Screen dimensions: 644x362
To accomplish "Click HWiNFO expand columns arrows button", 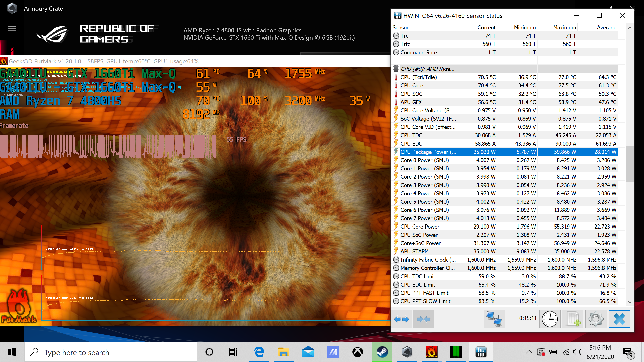I will [x=402, y=319].
